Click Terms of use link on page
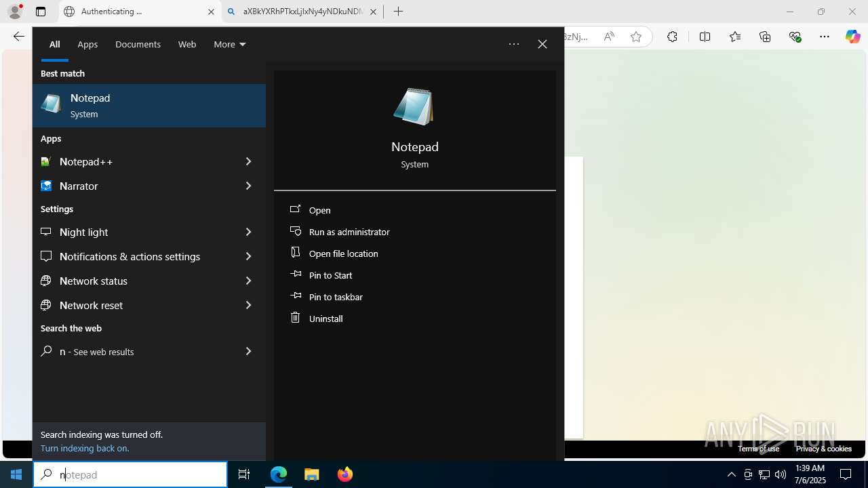This screenshot has height=488, width=868. [x=758, y=449]
